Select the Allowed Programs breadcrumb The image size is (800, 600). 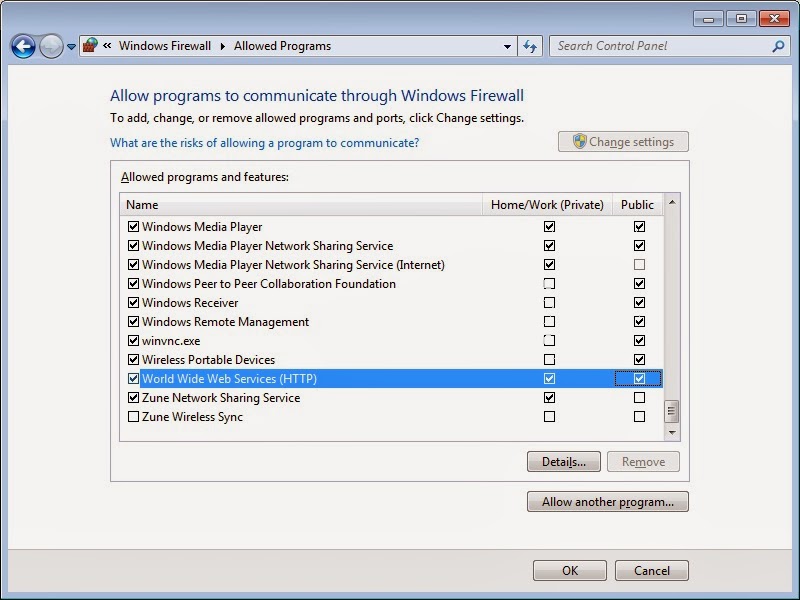tap(282, 46)
